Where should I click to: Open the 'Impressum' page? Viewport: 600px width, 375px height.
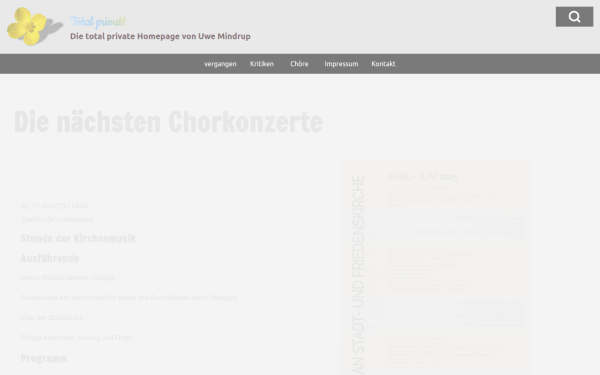pyautogui.click(x=341, y=64)
